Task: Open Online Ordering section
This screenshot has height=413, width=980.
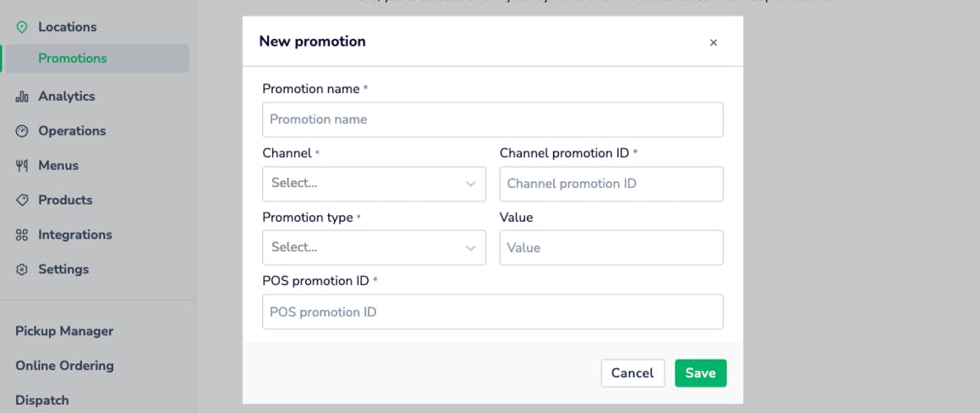Action: click(x=64, y=366)
